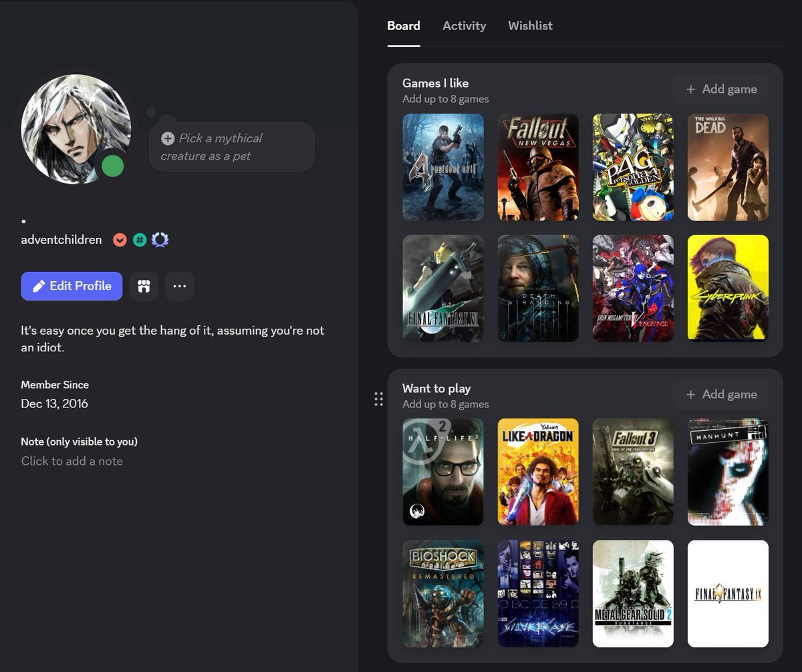802x672 pixels.
Task: Select the Cyberpunk game cover
Action: pos(728,289)
